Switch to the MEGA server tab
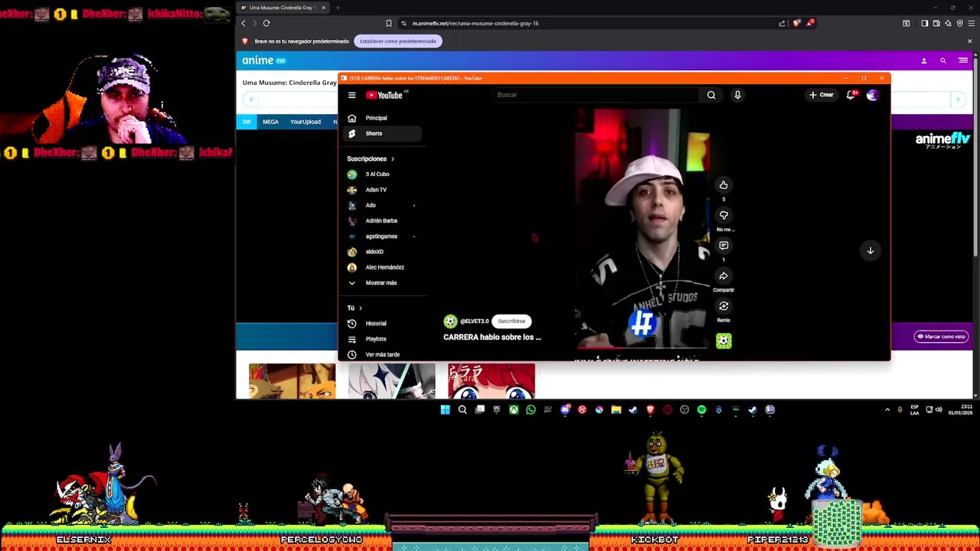 [270, 122]
